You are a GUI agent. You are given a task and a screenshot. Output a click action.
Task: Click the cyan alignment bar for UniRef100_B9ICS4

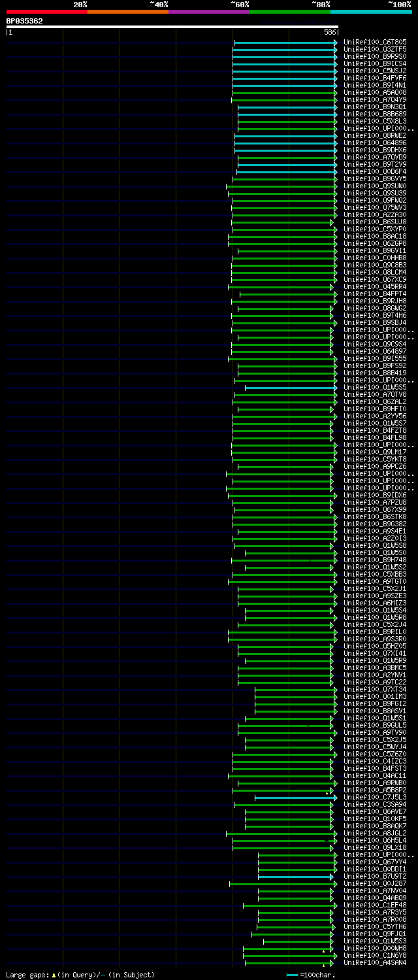coord(285,64)
